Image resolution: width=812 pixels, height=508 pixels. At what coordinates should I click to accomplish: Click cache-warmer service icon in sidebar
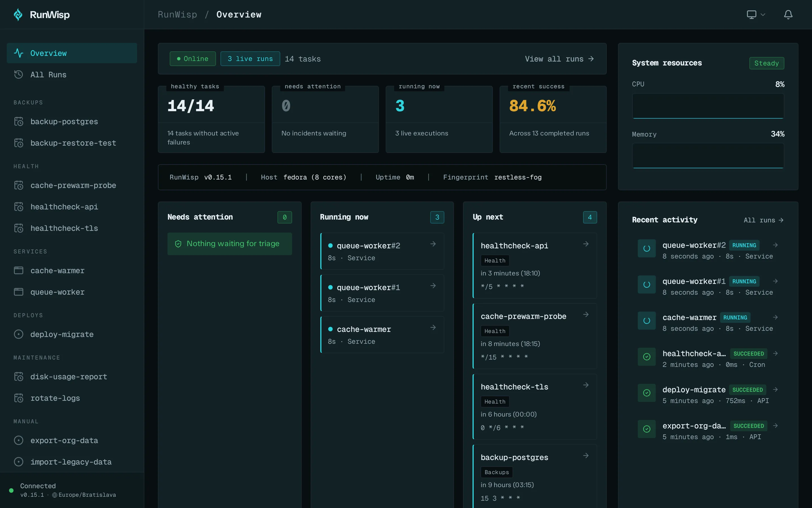coord(19,270)
